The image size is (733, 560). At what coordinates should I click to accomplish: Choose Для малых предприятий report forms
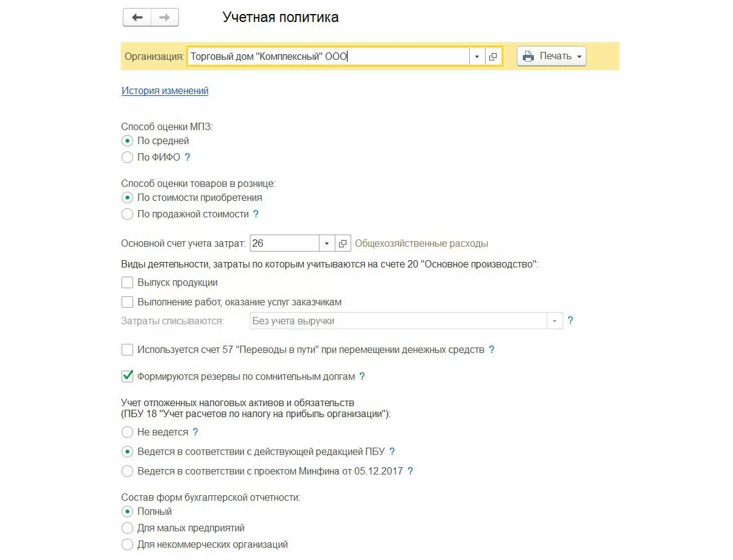click(x=127, y=528)
